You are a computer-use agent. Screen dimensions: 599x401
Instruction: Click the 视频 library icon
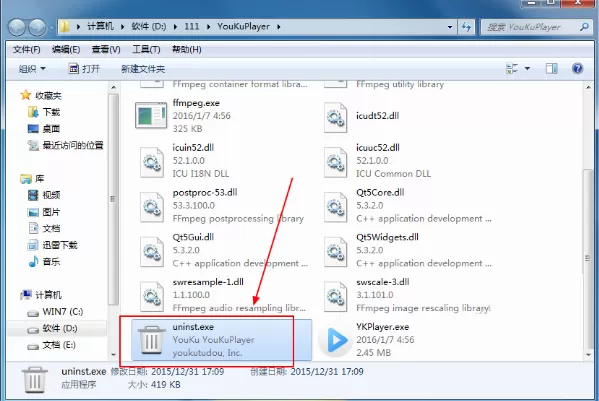(33, 195)
